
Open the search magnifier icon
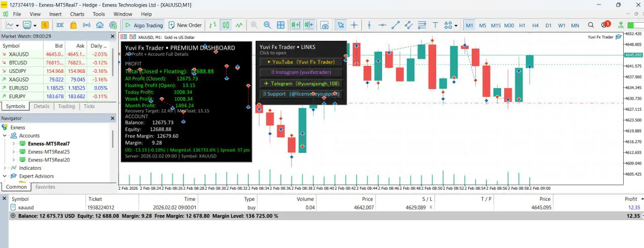pyautogui.click(x=591, y=25)
